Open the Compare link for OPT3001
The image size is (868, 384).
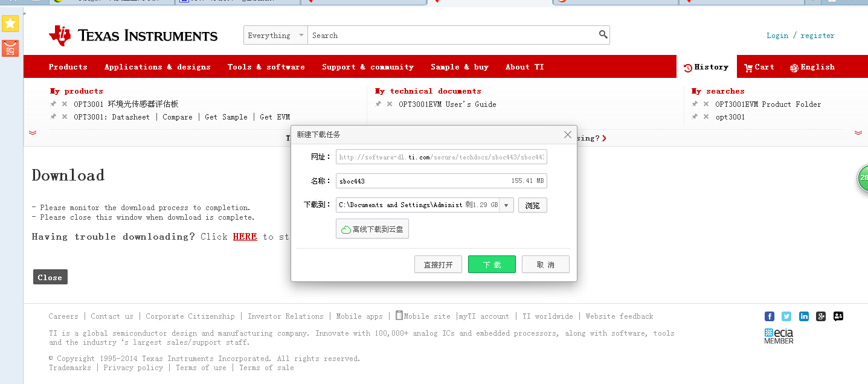pos(178,117)
